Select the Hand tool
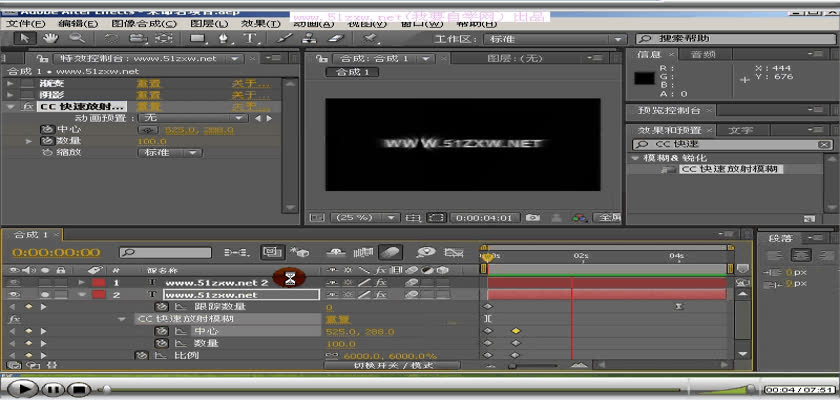 50,38
